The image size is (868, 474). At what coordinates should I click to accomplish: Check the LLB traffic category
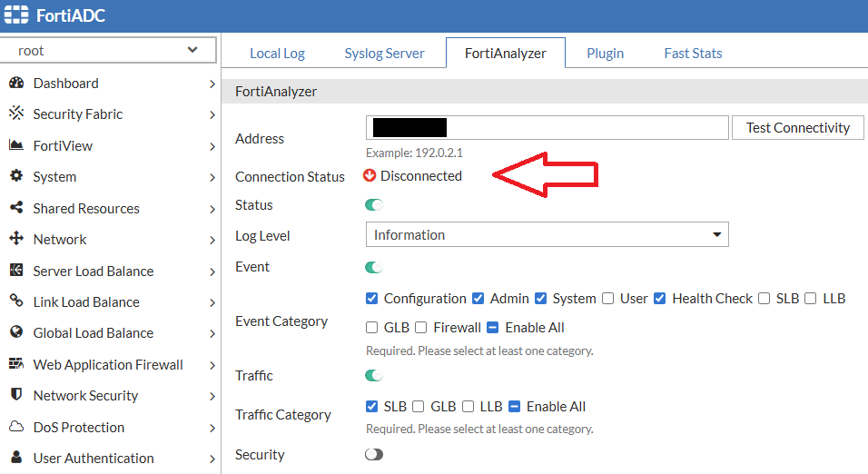[x=469, y=407]
